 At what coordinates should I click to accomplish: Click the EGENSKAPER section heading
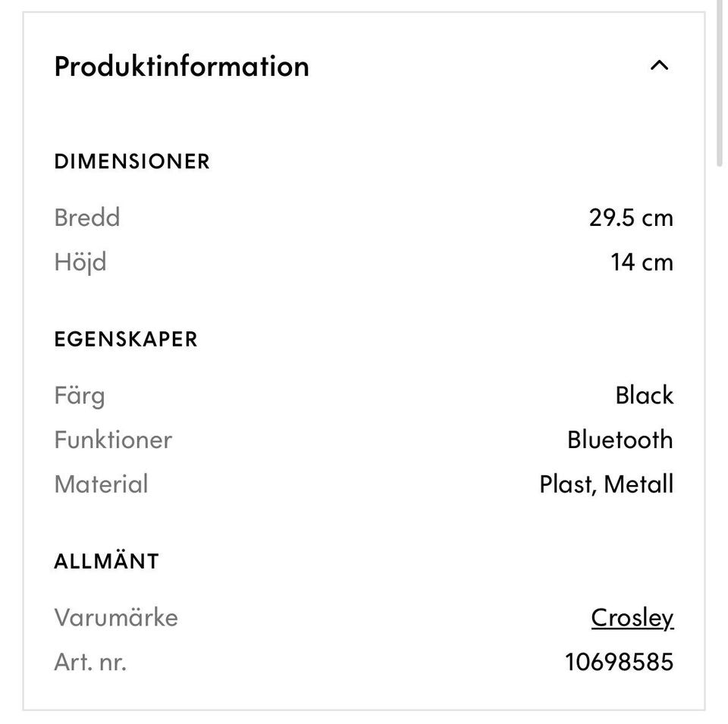pyautogui.click(x=126, y=339)
